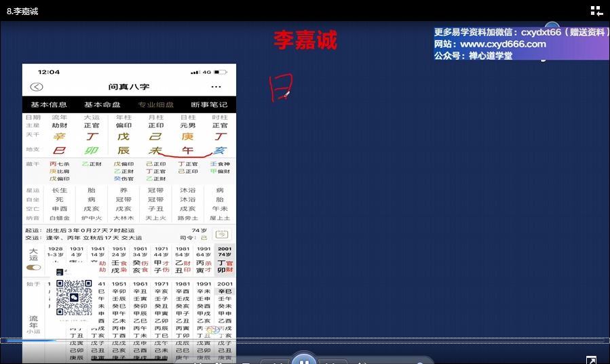Select 辛未 year in the 1991 column

pos(204,291)
